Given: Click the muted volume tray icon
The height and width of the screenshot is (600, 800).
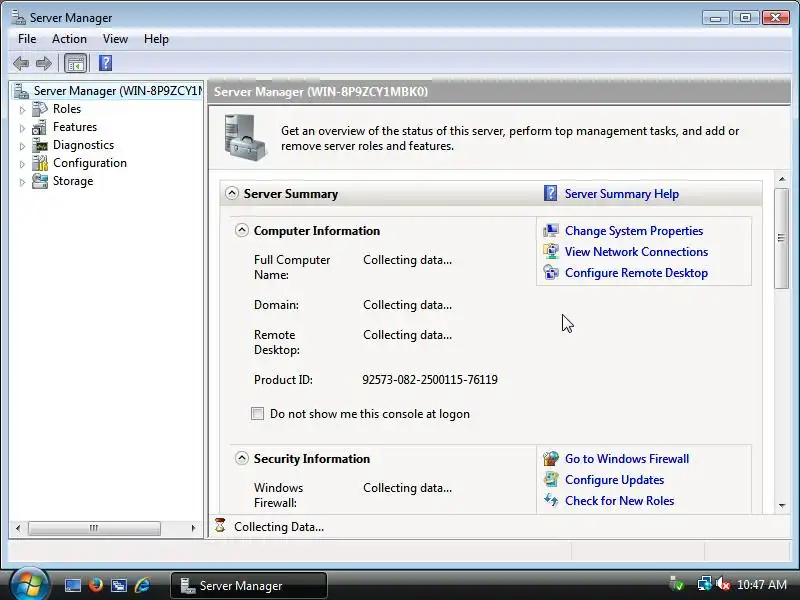Looking at the screenshot, I should [x=723, y=584].
